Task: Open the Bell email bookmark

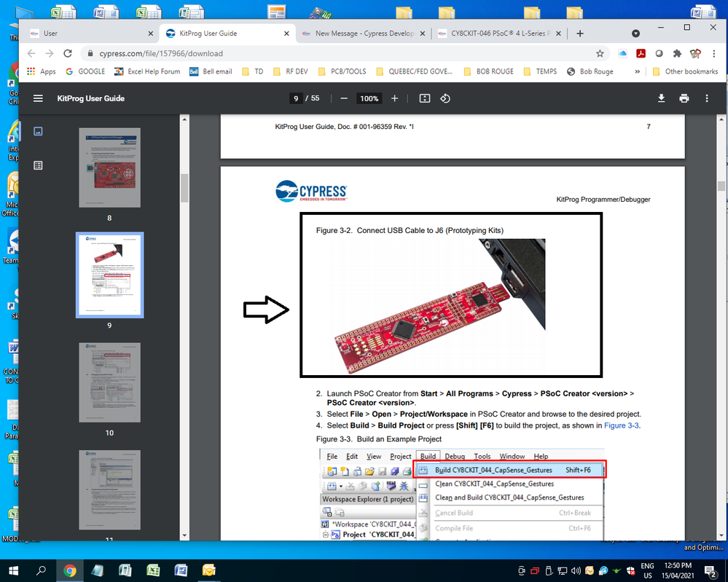Action: (x=211, y=71)
